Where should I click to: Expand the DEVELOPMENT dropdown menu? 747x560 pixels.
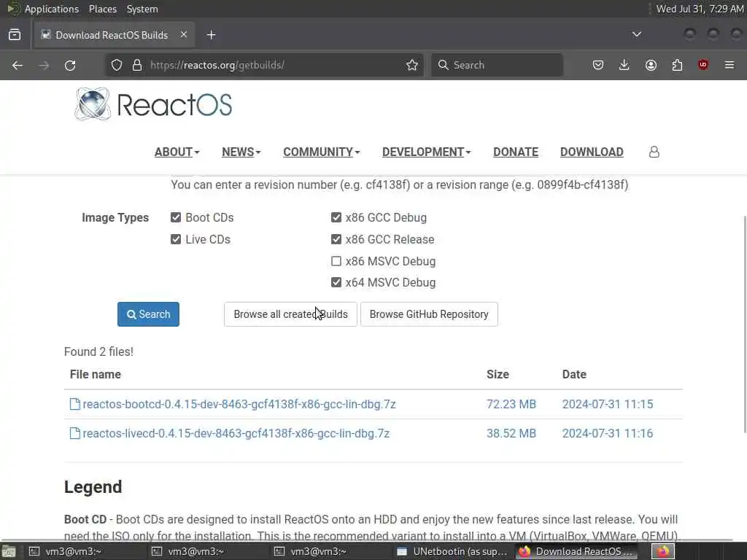(426, 152)
